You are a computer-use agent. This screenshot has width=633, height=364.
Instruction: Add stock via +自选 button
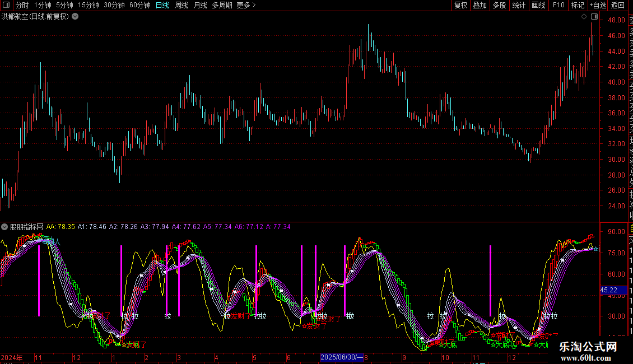pyautogui.click(x=598, y=5)
